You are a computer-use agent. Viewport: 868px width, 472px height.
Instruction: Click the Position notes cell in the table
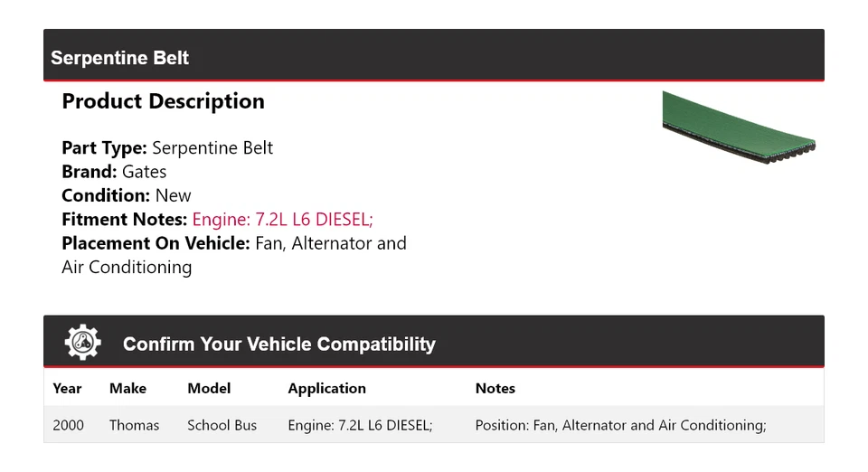[x=620, y=425]
